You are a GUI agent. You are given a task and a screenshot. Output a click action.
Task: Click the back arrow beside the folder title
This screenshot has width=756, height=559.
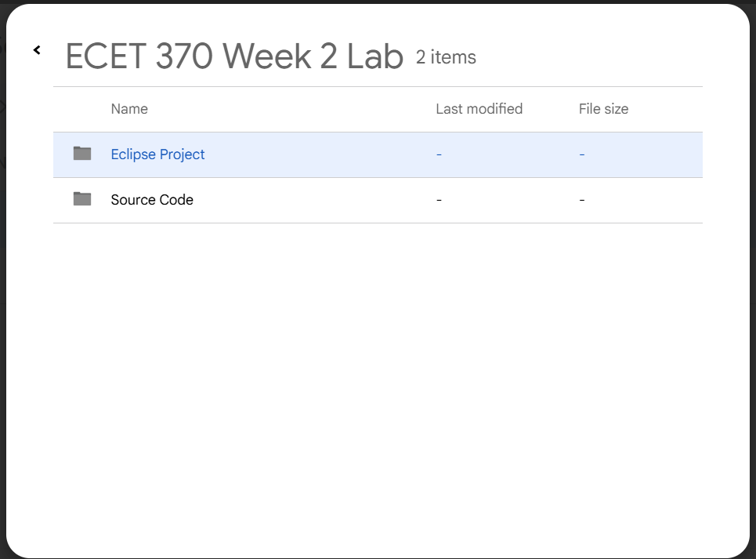(x=36, y=49)
